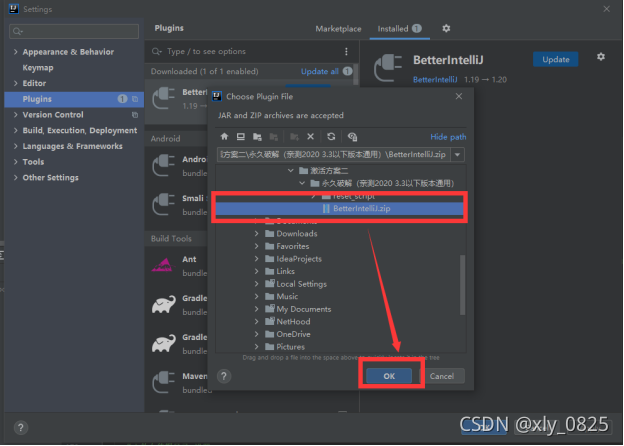Image resolution: width=624 pixels, height=446 pixels.
Task: Collapse the 激活方案二 folder
Action: 291,171
